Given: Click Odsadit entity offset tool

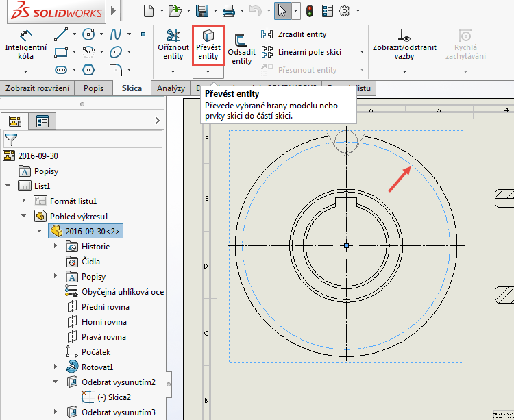Looking at the screenshot, I should point(242,49).
